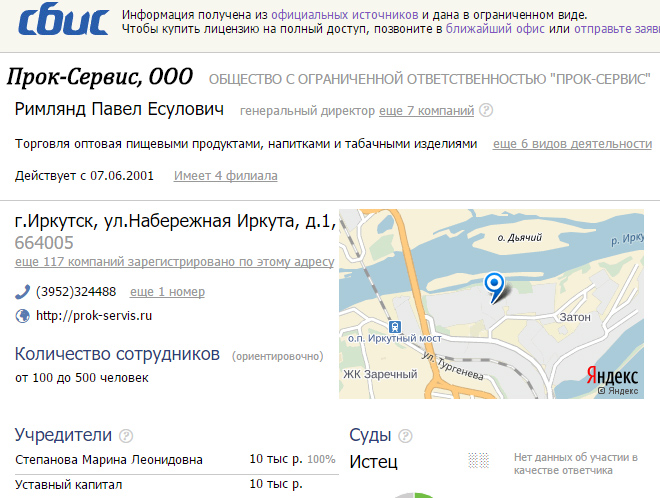Show 'еще 1 номер' phone link
This screenshot has width=660, height=498.
tap(168, 292)
